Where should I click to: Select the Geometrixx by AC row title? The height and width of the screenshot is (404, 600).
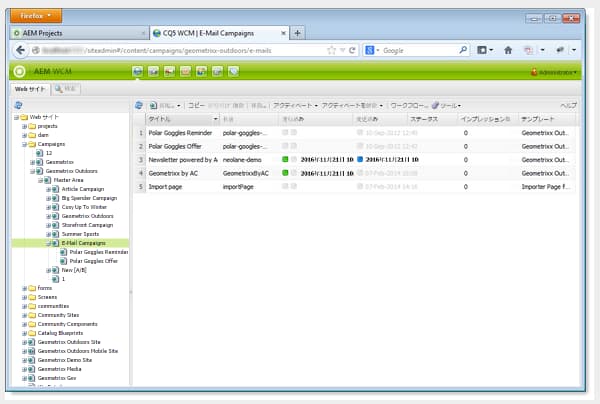point(173,173)
